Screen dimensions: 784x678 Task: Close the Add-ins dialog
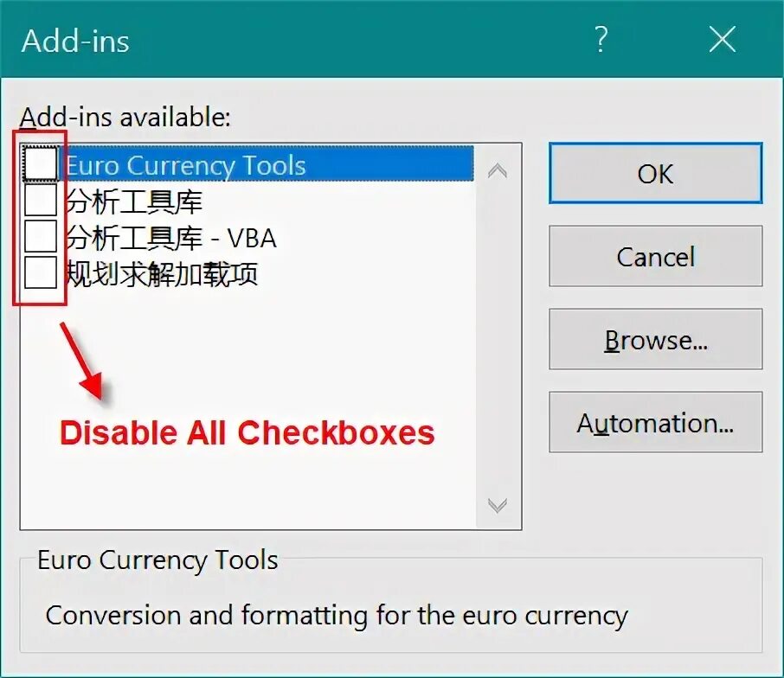723,40
